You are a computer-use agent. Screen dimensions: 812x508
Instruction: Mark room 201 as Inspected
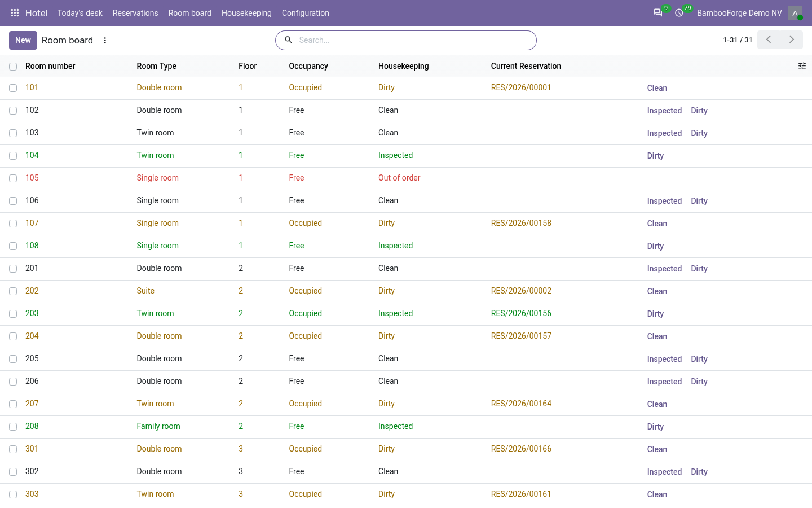664,269
